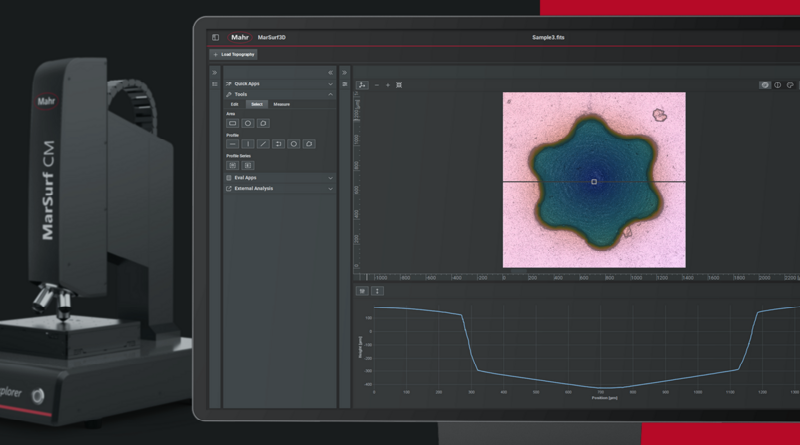Choose the vertical line profile tool
The image size is (800, 445).
pyautogui.click(x=248, y=144)
